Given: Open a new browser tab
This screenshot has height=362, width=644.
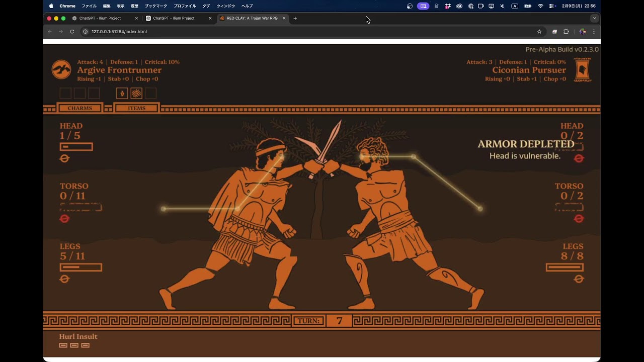Looking at the screenshot, I should (295, 18).
